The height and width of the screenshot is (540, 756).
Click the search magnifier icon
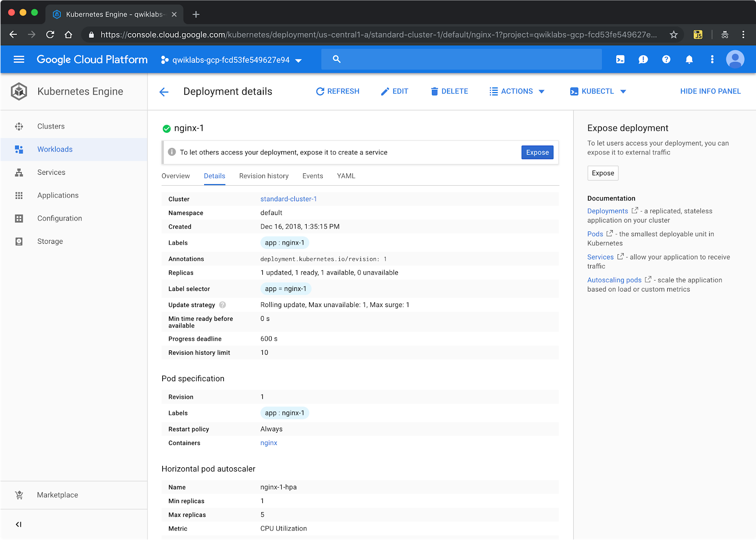pyautogui.click(x=336, y=59)
